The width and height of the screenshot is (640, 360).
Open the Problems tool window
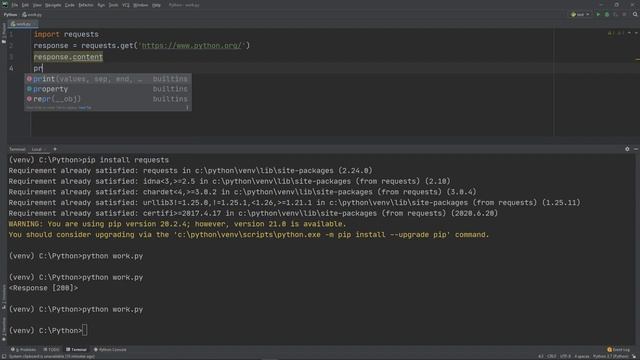(24, 350)
